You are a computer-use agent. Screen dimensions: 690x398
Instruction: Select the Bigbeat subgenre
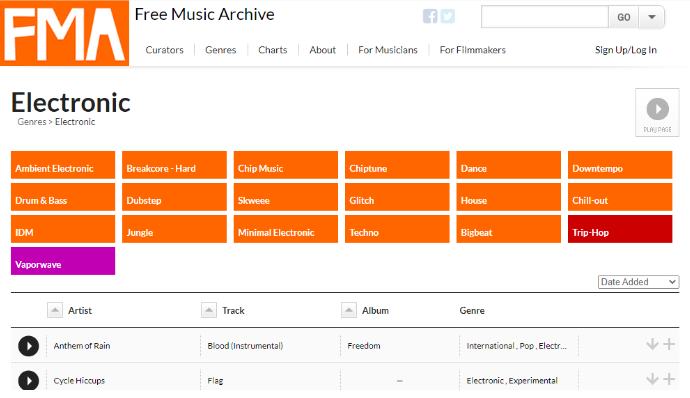(509, 229)
